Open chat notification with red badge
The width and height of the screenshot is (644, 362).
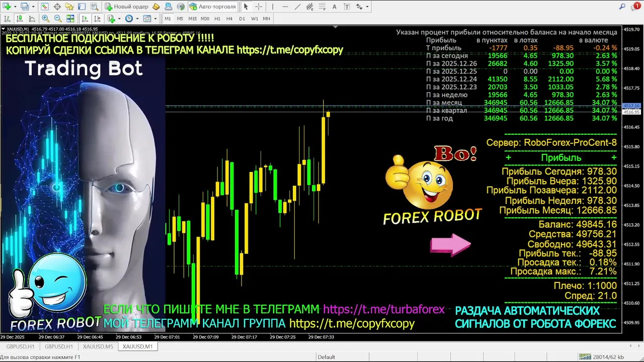[635, 7]
